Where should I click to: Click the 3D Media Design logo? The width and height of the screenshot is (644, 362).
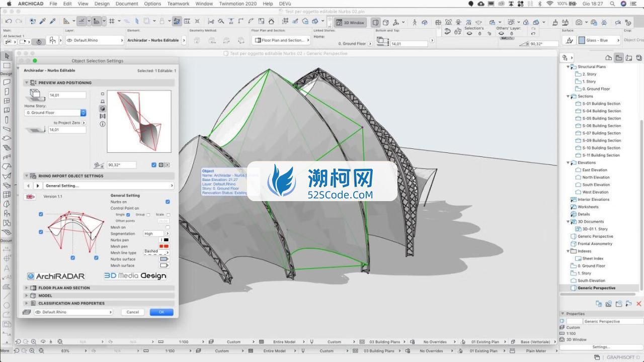click(135, 276)
